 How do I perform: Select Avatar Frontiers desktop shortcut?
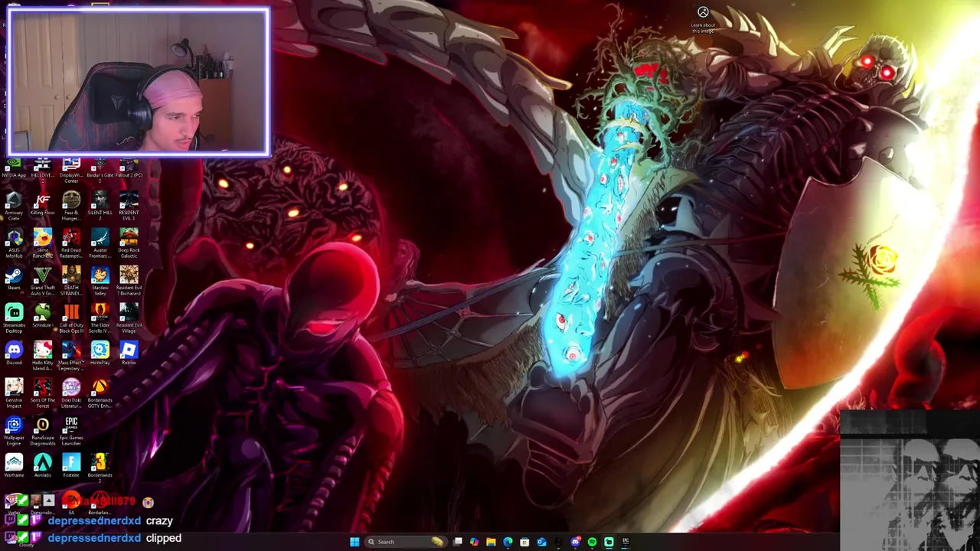100,243
